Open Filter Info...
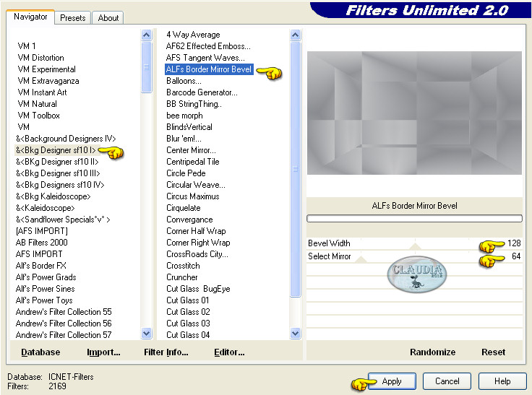 tap(166, 352)
